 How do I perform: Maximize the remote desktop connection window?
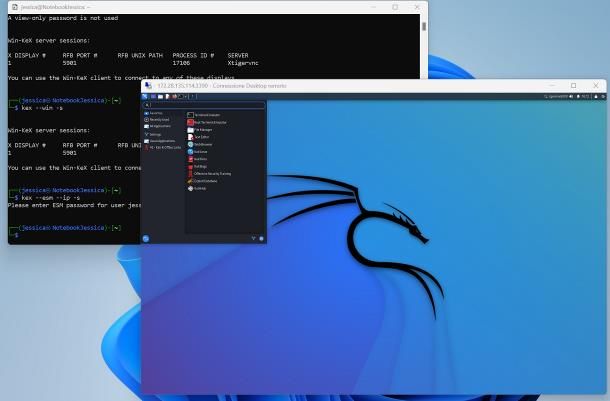coord(573,86)
